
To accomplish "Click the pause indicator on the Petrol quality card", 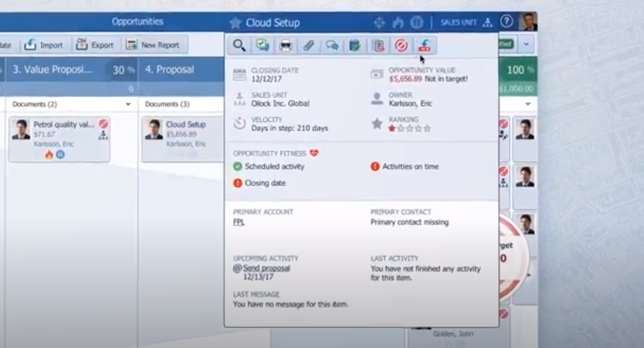I will [61, 153].
